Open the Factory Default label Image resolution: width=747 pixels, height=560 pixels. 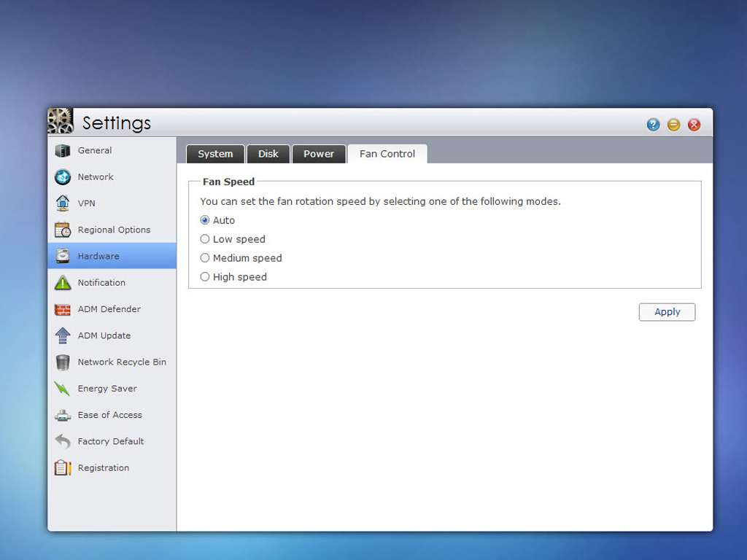tap(111, 441)
